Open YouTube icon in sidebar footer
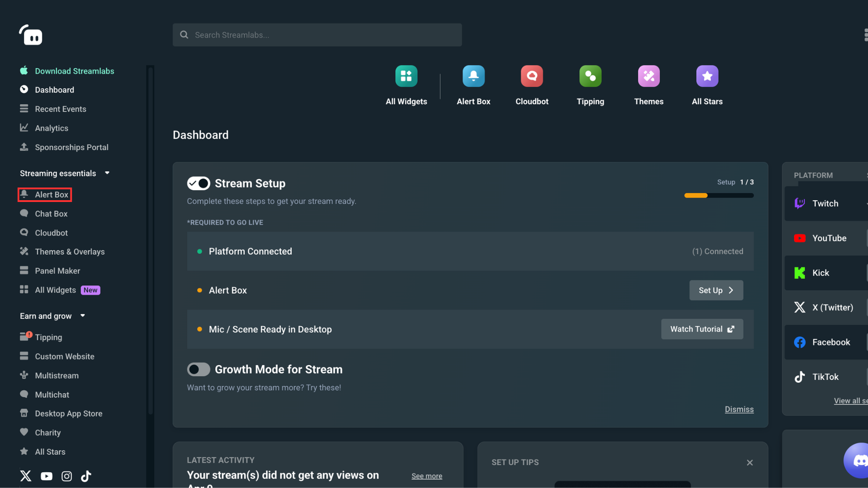Screen dimensions: 868x488 pyautogui.click(x=47, y=476)
